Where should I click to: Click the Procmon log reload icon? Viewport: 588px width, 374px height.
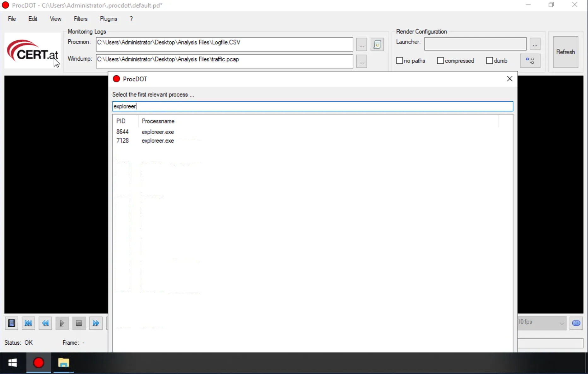click(377, 45)
